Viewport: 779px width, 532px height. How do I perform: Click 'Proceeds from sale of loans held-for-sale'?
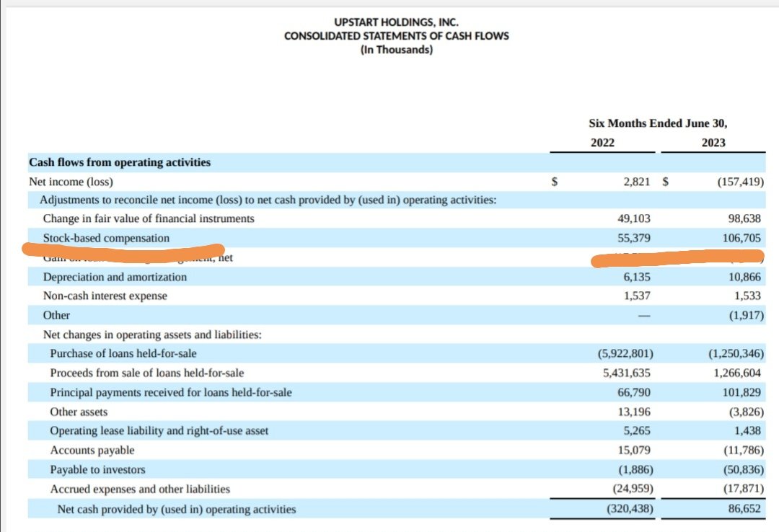[147, 373]
